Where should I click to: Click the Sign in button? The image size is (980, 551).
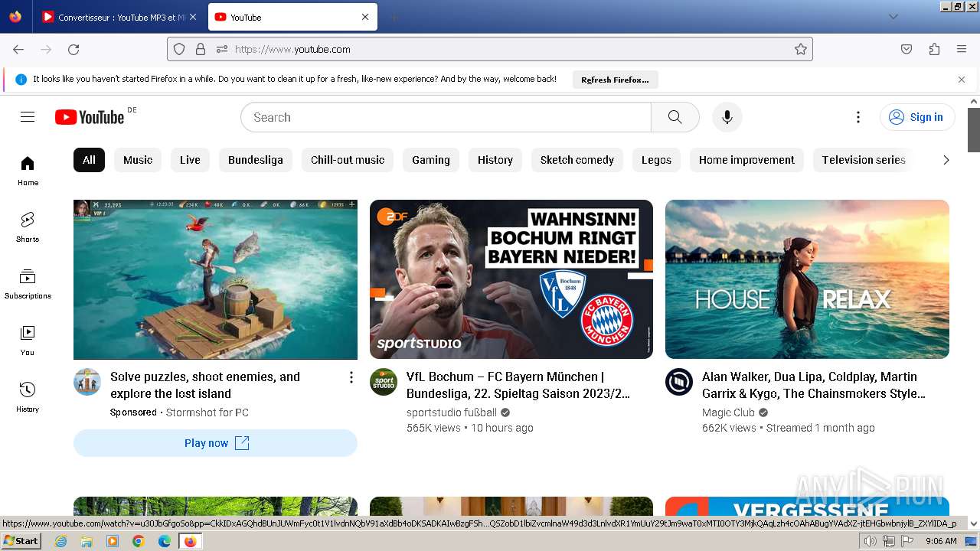917,117
